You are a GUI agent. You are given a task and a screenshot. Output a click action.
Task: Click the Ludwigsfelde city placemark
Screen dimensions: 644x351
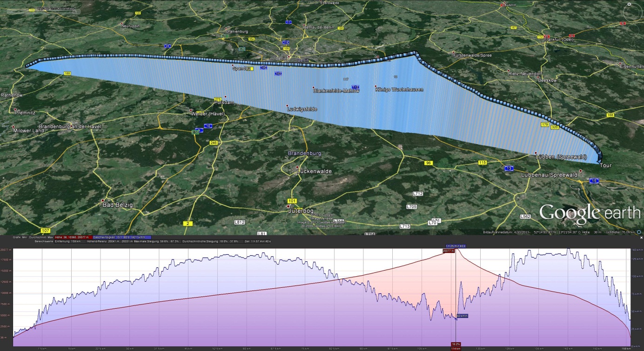[x=287, y=106]
